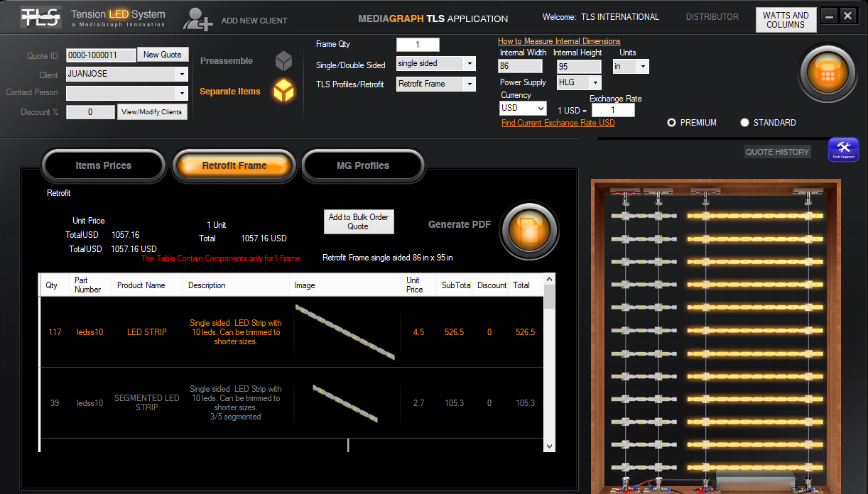Click the LED STRIP product image
This screenshot has width=868, height=494.
[x=345, y=331]
